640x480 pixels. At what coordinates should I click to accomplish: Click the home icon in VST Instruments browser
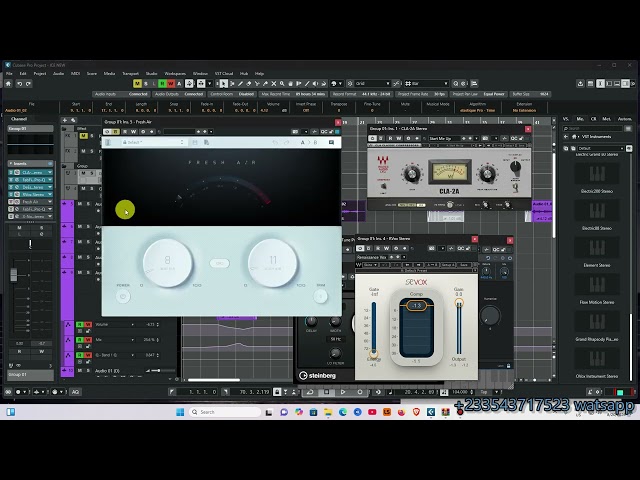574,136
